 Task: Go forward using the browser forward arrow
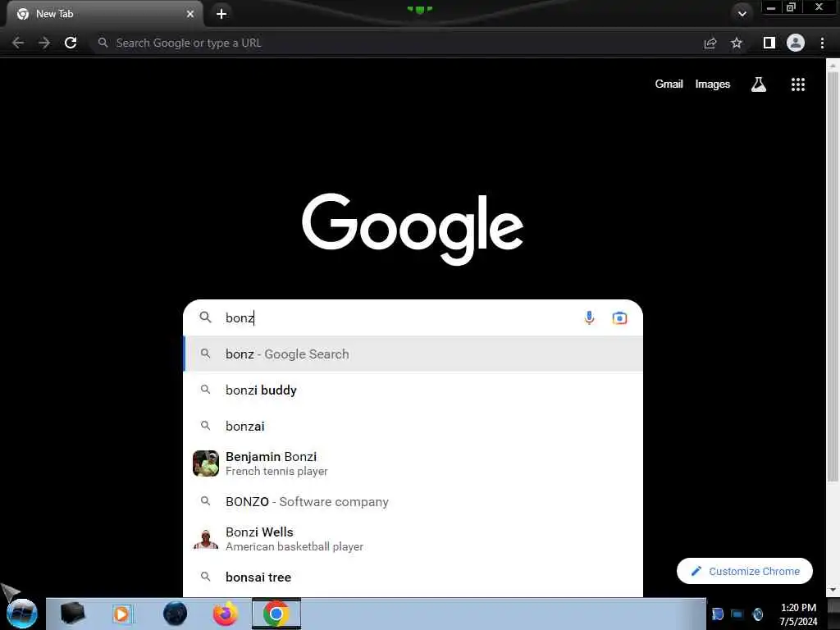[44, 43]
